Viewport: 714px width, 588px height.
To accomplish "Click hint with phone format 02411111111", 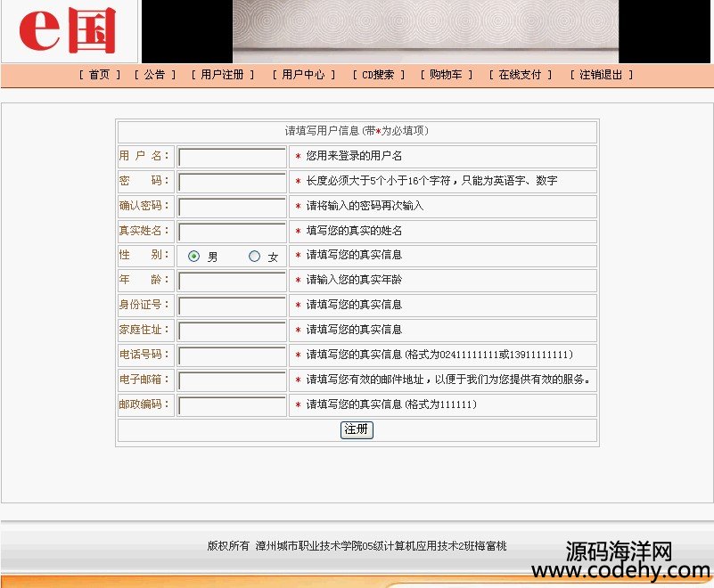I will pos(439,354).
